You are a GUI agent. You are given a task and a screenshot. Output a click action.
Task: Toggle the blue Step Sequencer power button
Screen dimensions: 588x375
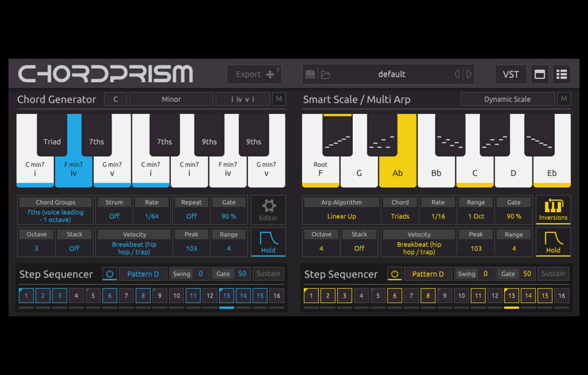click(x=109, y=274)
